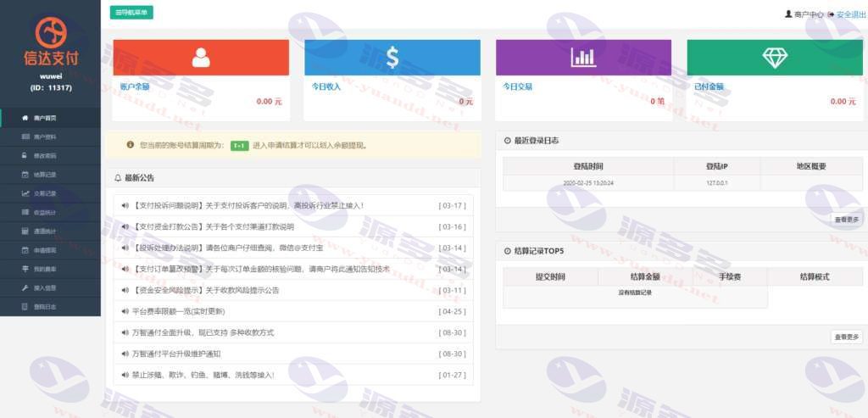The height and width of the screenshot is (418, 868).
Task: Open the 资金安全风险提示 announcement
Action: [x=206, y=290]
